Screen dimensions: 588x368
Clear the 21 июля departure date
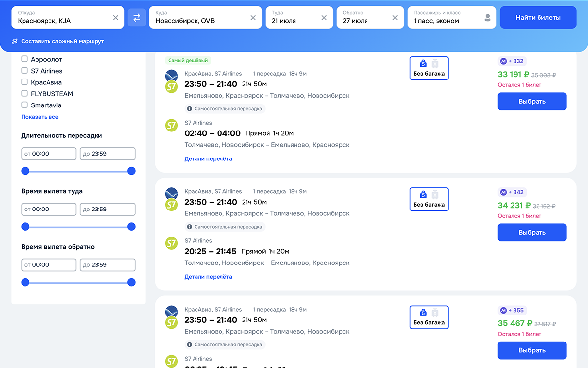(x=324, y=18)
